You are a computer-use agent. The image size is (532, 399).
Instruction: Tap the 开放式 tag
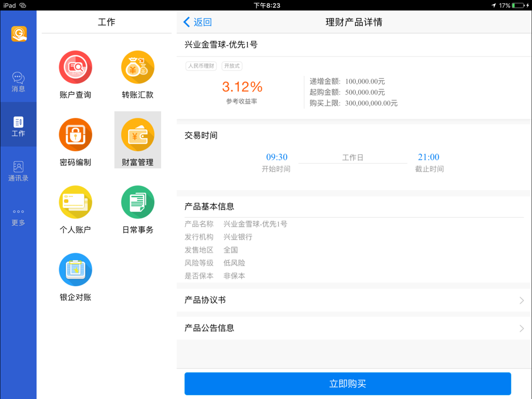pyautogui.click(x=232, y=66)
